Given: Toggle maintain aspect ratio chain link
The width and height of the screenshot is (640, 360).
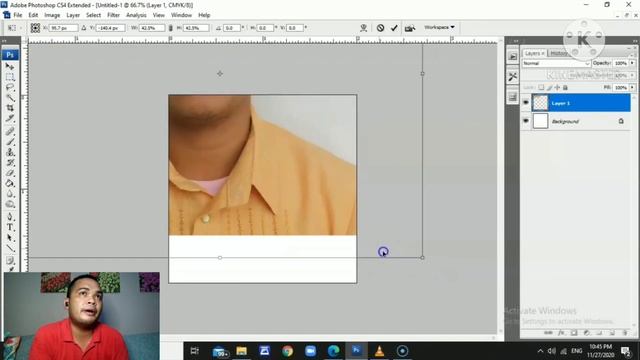Looking at the screenshot, I should pyautogui.click(x=171, y=28).
